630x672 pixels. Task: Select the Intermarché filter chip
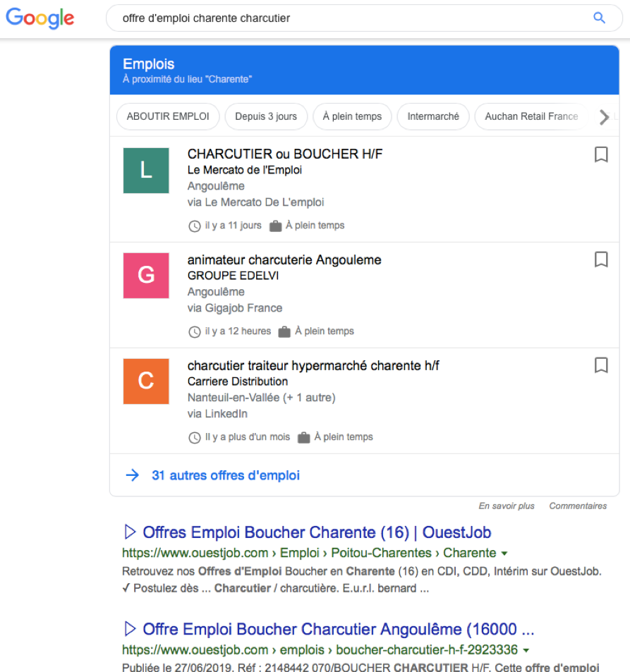[433, 116]
